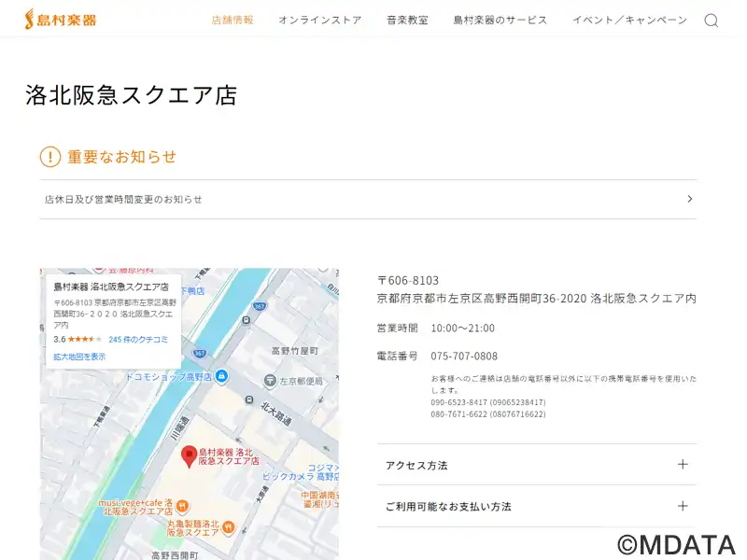747x560 pixels.
Task: Open 島村楽器のサービス menu
Action: [x=500, y=20]
